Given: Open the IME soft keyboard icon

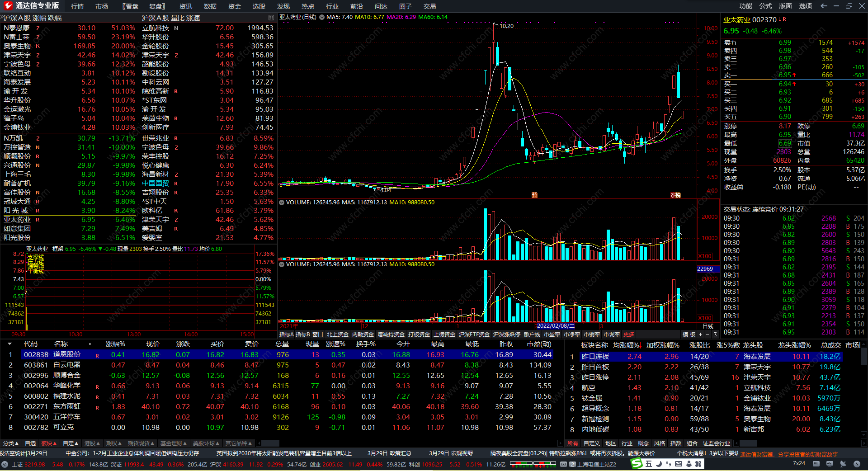Looking at the screenshot, I should [679, 464].
